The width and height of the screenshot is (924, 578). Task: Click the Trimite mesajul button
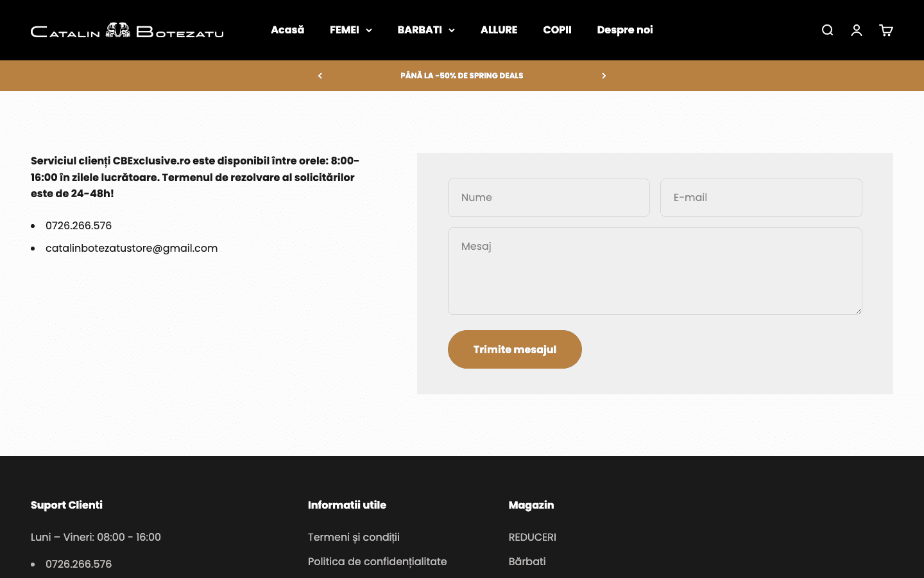click(515, 349)
